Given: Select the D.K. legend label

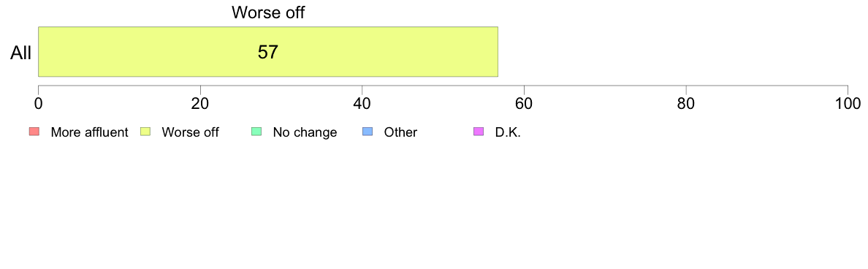Looking at the screenshot, I should (509, 132).
